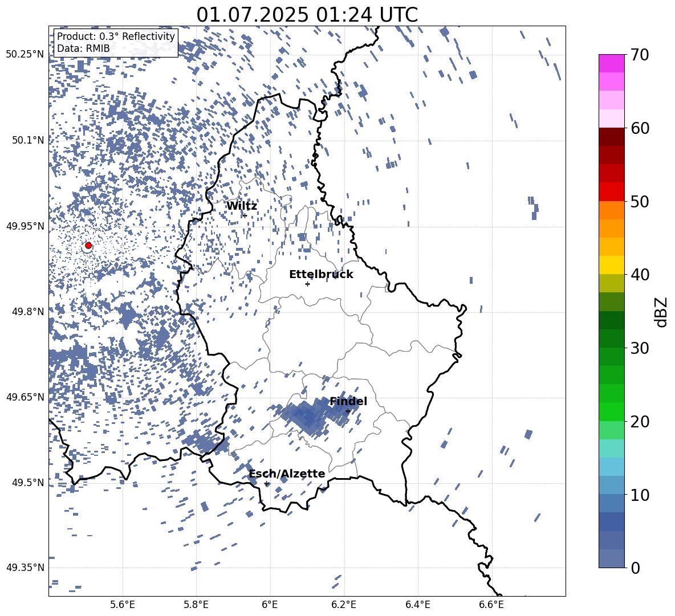Click the Ettelbruck location cross marker
Screen dimensions: 675x616
(307, 284)
